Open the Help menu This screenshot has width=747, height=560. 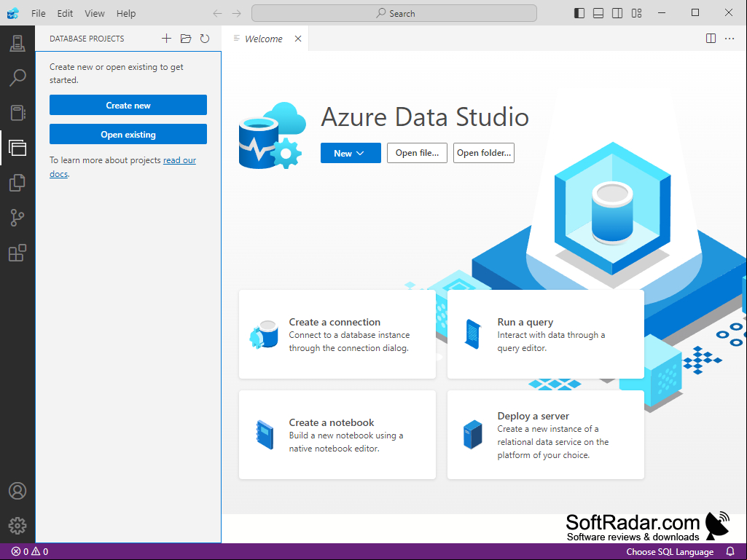126,13
